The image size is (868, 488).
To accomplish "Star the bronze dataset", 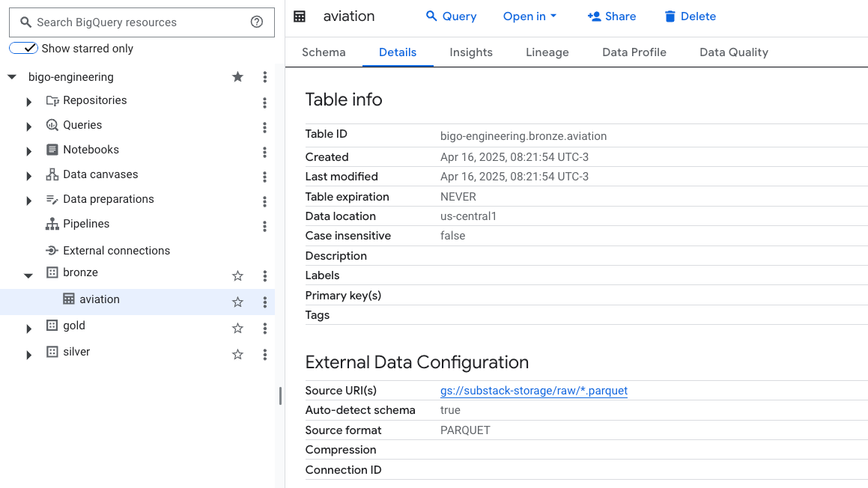I will click(237, 275).
